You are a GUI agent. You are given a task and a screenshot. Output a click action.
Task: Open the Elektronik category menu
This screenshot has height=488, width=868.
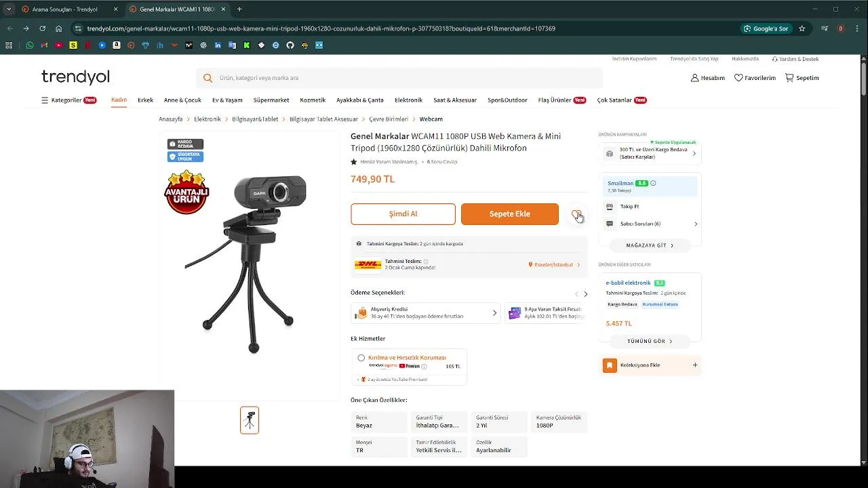click(x=408, y=100)
